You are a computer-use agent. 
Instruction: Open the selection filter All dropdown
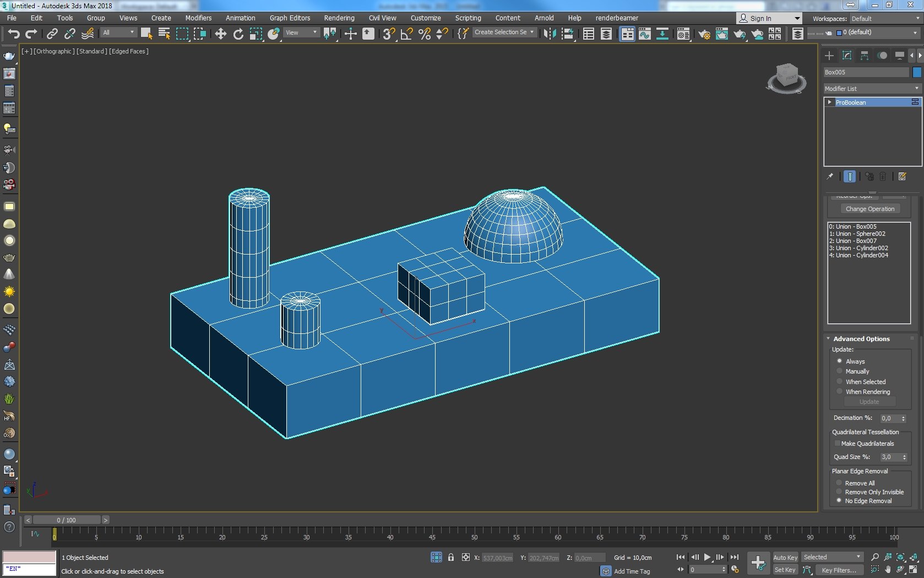(x=118, y=33)
